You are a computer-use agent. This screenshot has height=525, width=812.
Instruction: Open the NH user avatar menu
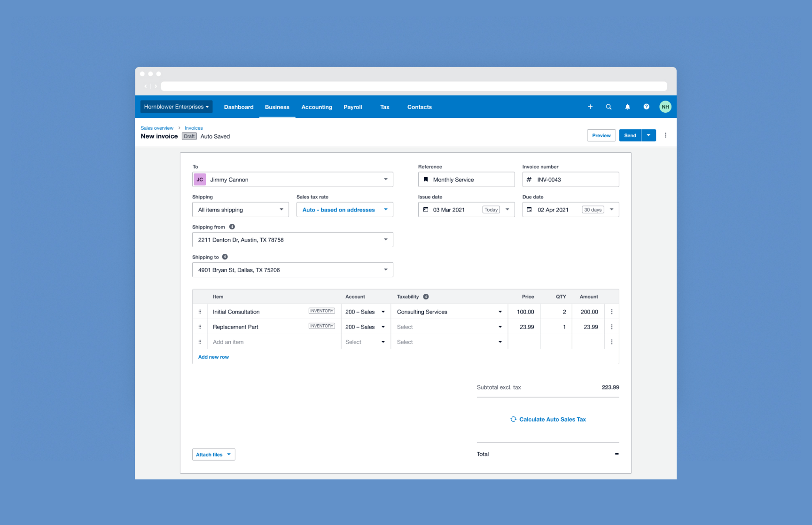[x=665, y=107]
